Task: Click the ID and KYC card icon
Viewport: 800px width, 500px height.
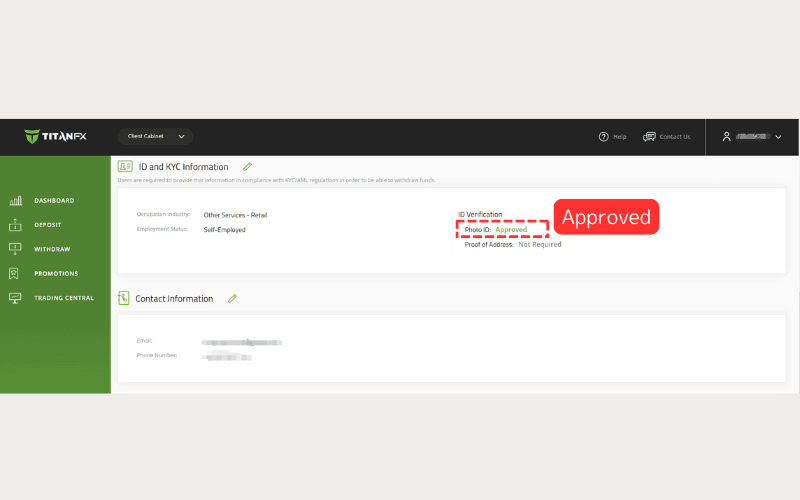Action: 125,166
